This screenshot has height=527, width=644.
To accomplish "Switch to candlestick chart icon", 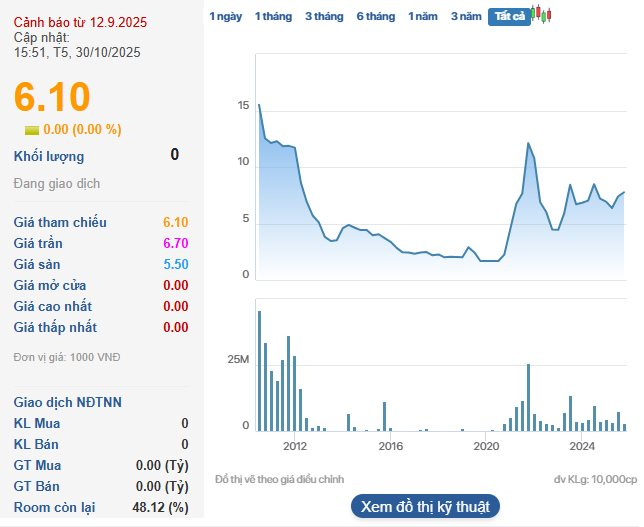I will coord(541,15).
